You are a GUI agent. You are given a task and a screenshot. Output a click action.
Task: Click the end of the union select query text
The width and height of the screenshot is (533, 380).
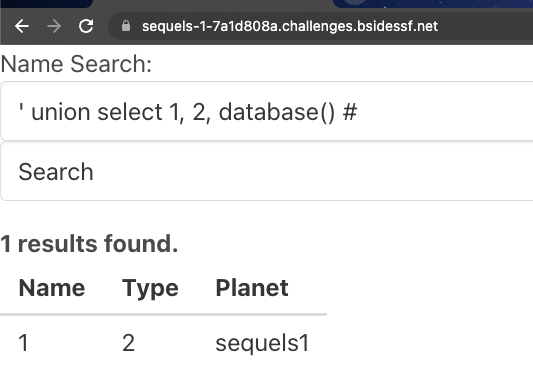point(358,112)
